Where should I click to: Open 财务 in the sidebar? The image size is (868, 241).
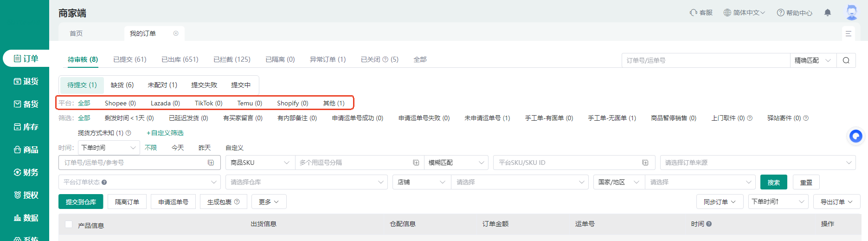pyautogui.click(x=26, y=172)
